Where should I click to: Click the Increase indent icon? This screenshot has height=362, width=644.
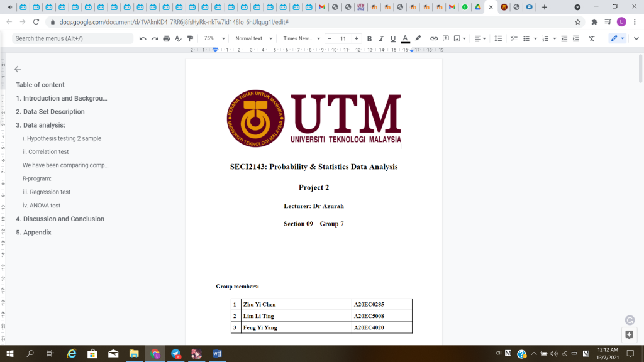click(576, 38)
